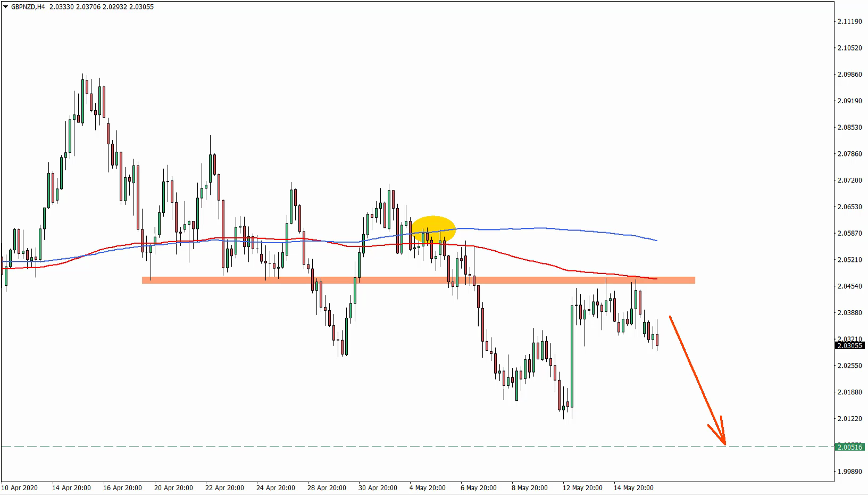868x495 pixels.
Task: Click the 14 Apr 20:00 time label
Action: [71, 488]
